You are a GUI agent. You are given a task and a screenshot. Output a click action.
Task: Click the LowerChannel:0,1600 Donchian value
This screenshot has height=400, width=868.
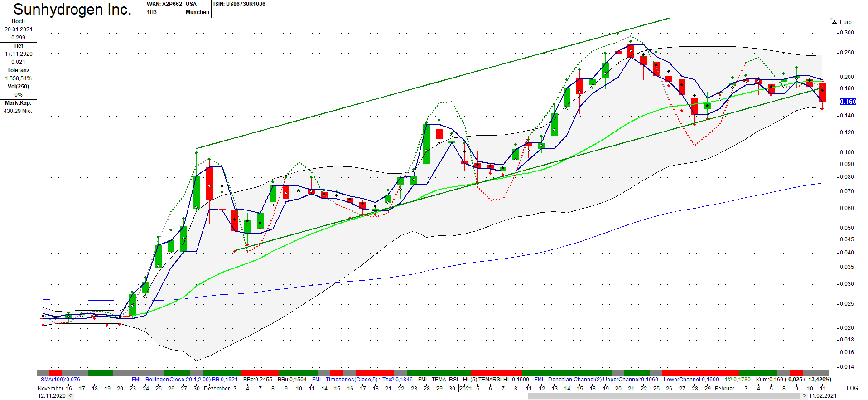(691, 380)
